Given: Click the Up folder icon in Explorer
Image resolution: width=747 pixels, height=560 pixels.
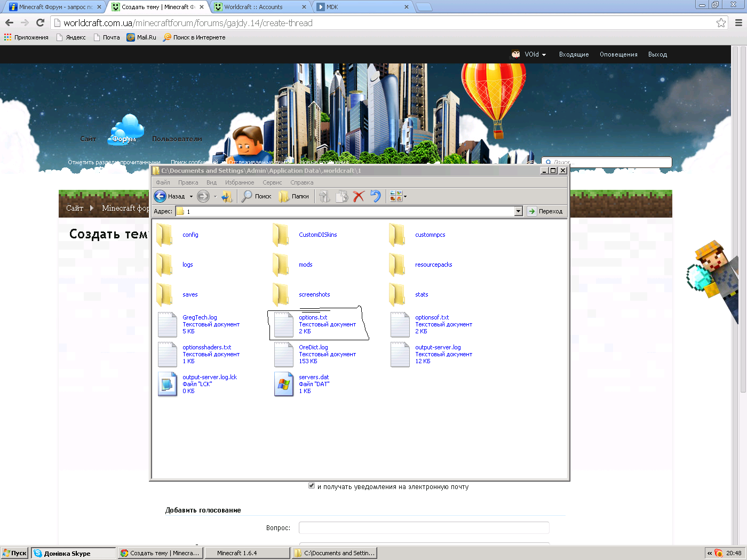Looking at the screenshot, I should tap(227, 196).
